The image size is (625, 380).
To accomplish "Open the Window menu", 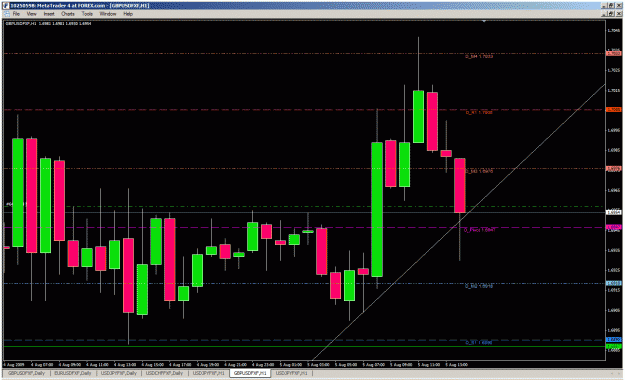I will point(108,14).
